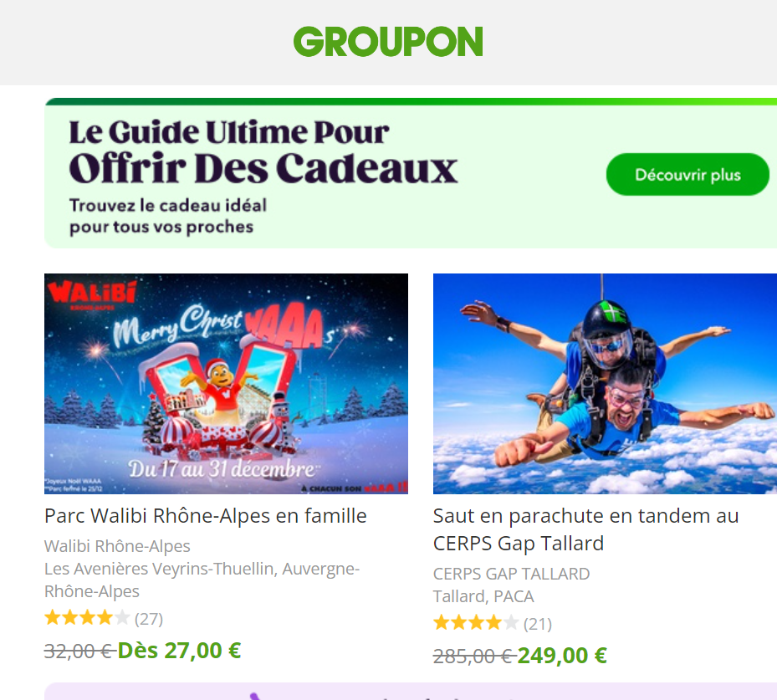Click the Walibi star rating icons

pyautogui.click(x=87, y=618)
